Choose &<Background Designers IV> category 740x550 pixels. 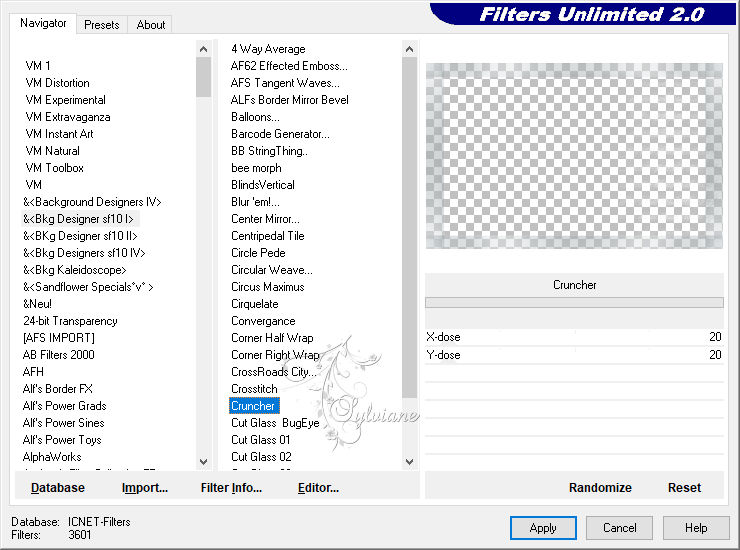point(92,202)
